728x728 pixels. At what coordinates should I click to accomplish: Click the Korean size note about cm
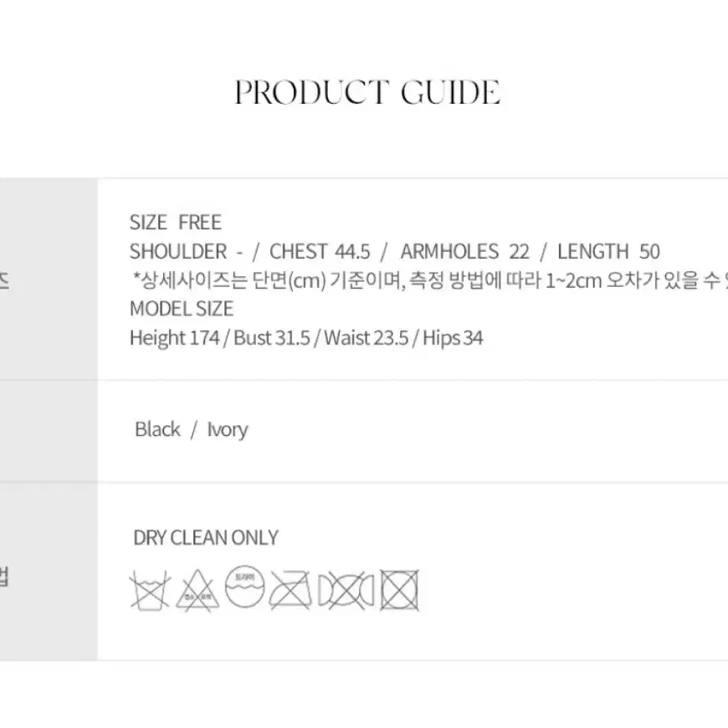430,280
